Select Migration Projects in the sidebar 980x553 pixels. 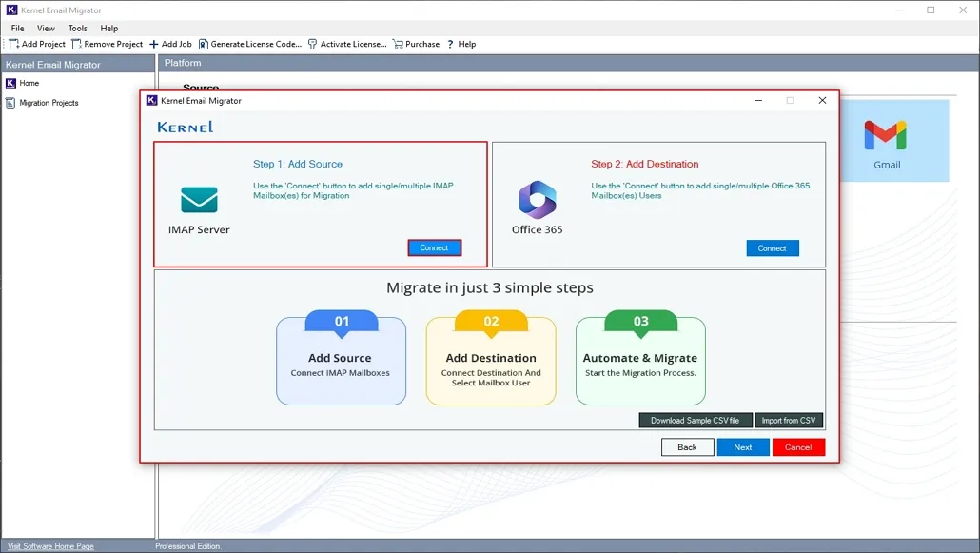click(49, 103)
